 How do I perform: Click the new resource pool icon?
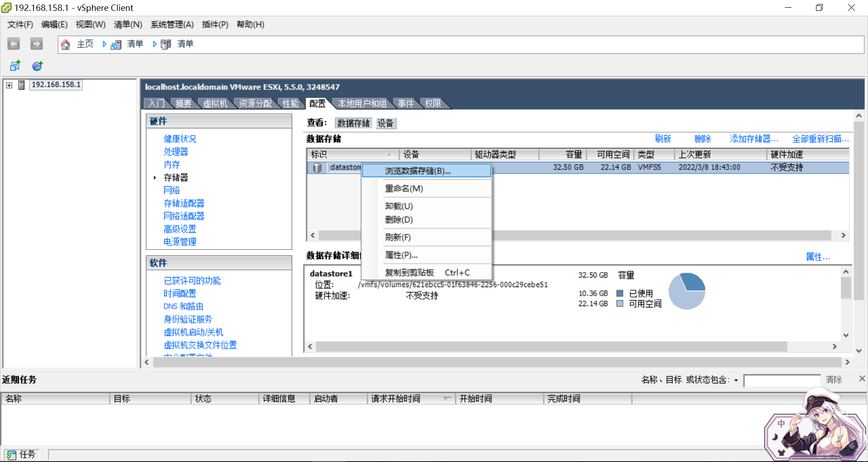[37, 66]
